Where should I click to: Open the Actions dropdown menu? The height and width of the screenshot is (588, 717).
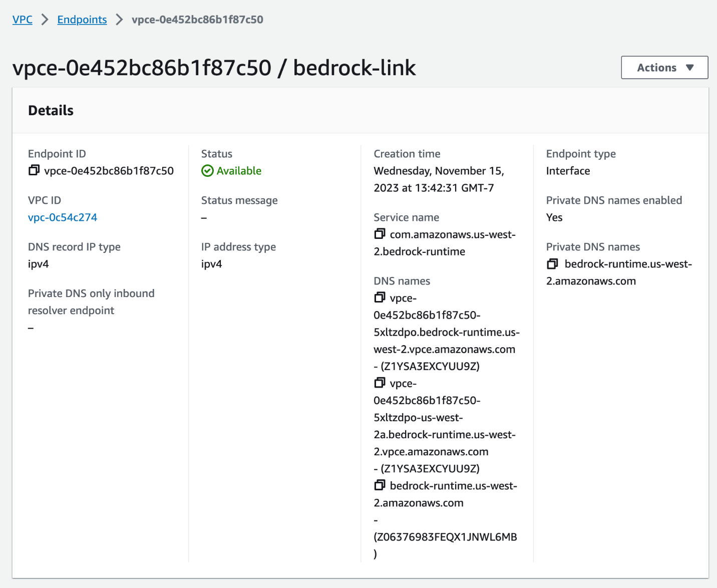[664, 67]
